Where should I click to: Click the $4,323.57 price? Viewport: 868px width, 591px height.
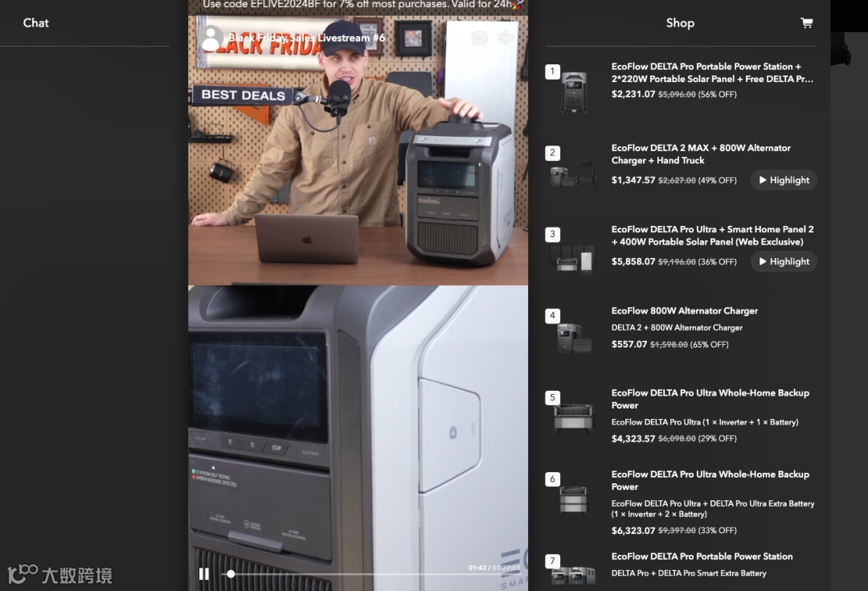[633, 439]
